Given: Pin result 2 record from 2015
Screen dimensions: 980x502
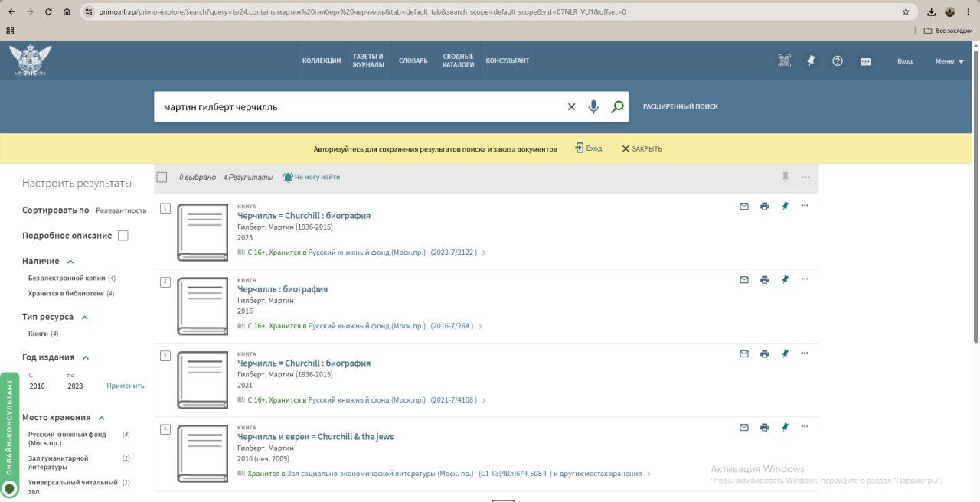Looking at the screenshot, I should coord(785,280).
